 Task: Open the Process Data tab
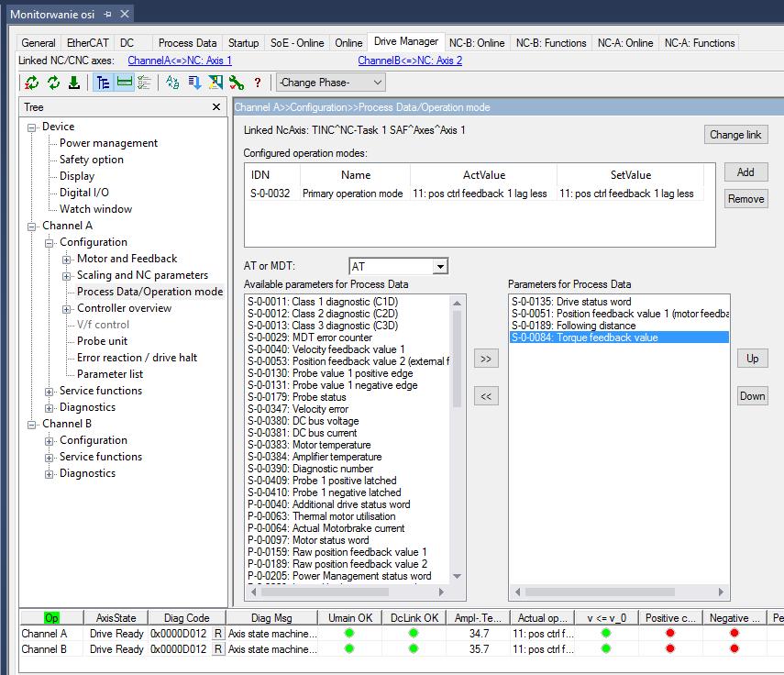pos(187,43)
